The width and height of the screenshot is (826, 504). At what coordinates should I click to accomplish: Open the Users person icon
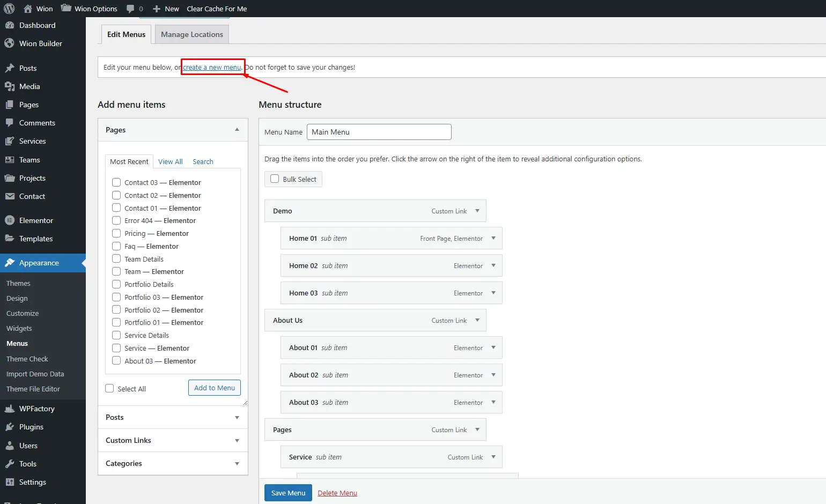click(x=10, y=446)
